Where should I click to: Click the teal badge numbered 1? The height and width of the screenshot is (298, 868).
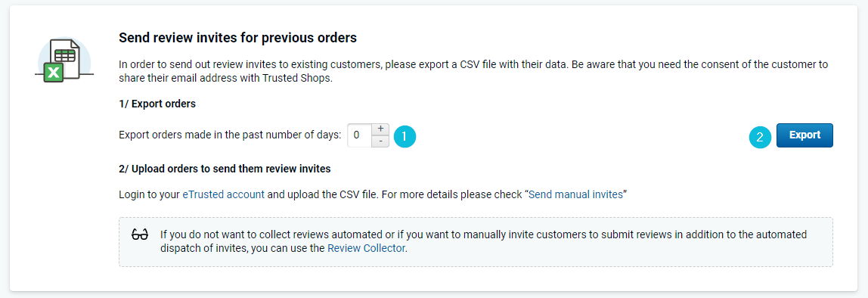click(x=405, y=135)
